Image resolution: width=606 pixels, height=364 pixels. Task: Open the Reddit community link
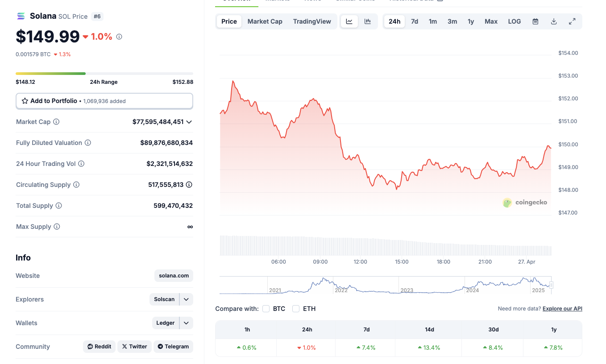pos(100,347)
